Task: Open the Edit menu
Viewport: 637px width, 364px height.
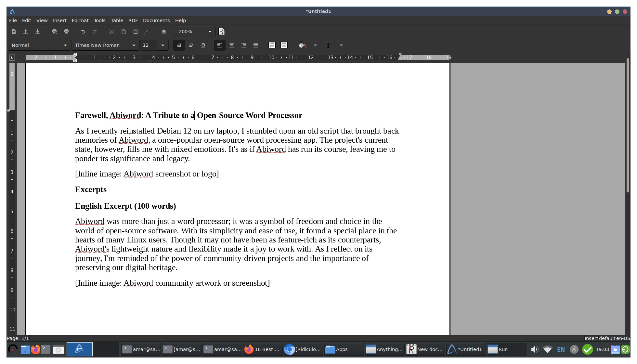Action: tap(27, 20)
